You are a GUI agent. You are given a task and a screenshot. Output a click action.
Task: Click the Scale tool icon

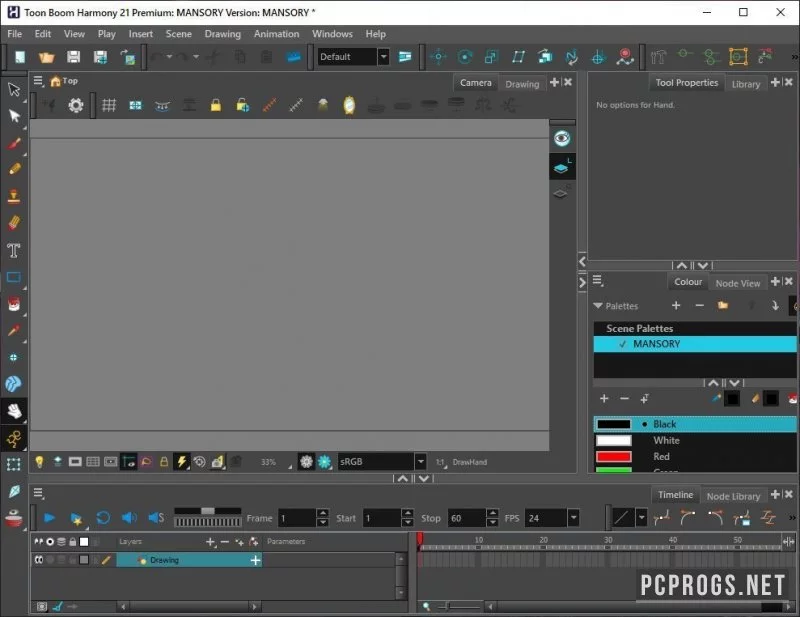coord(491,57)
